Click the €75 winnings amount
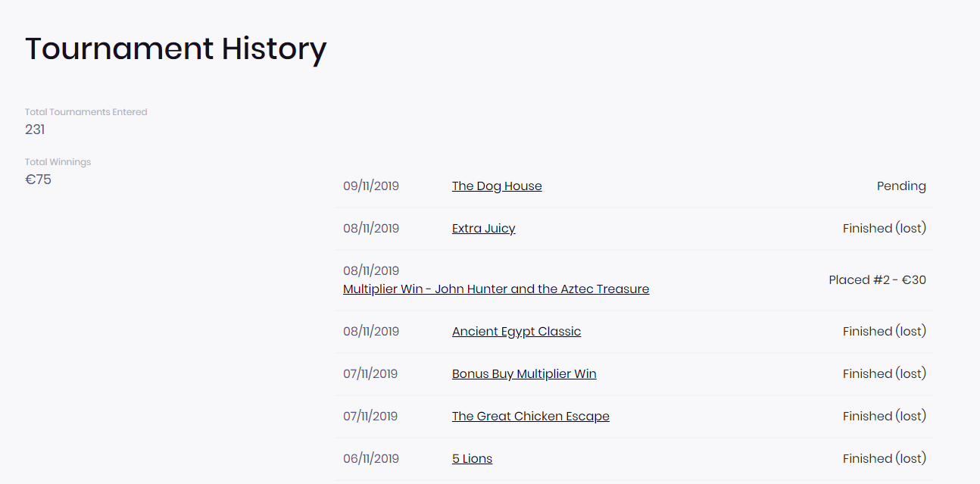Image resolution: width=980 pixels, height=484 pixels. (x=38, y=180)
